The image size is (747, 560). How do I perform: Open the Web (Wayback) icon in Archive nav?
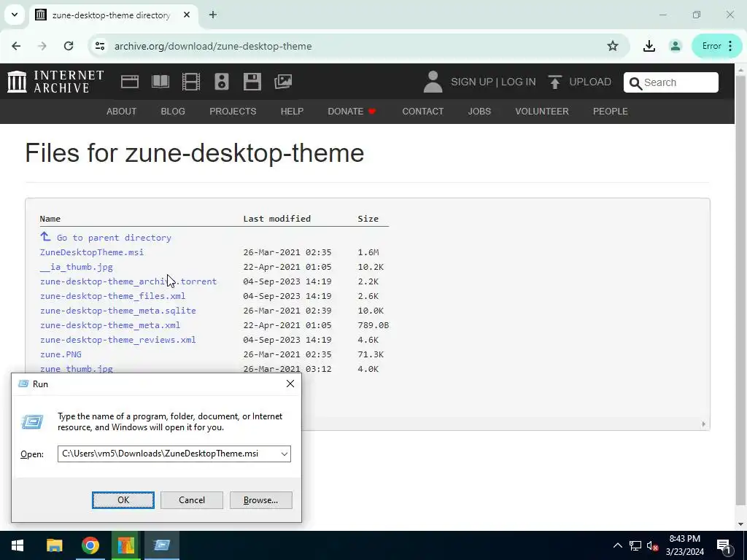130,82
